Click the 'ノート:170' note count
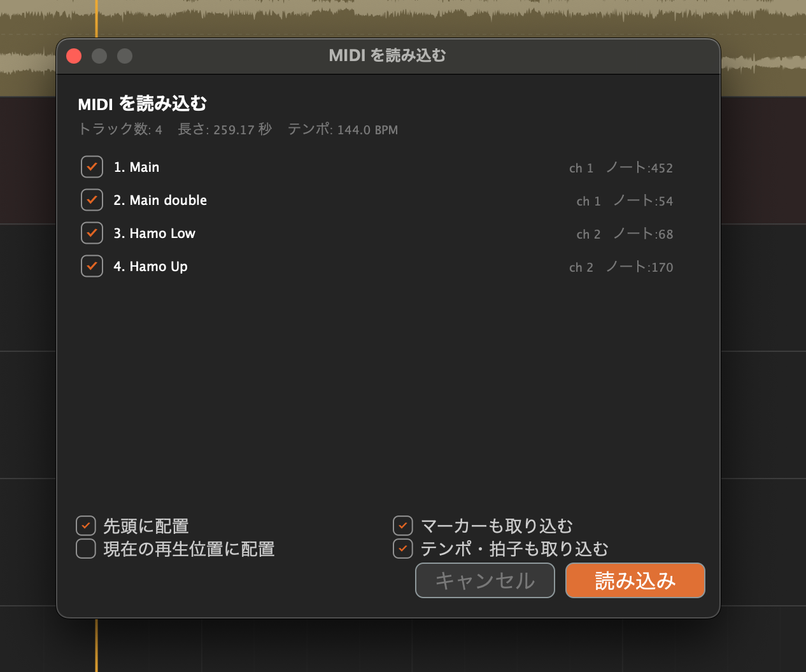The image size is (806, 672). pyautogui.click(x=639, y=267)
